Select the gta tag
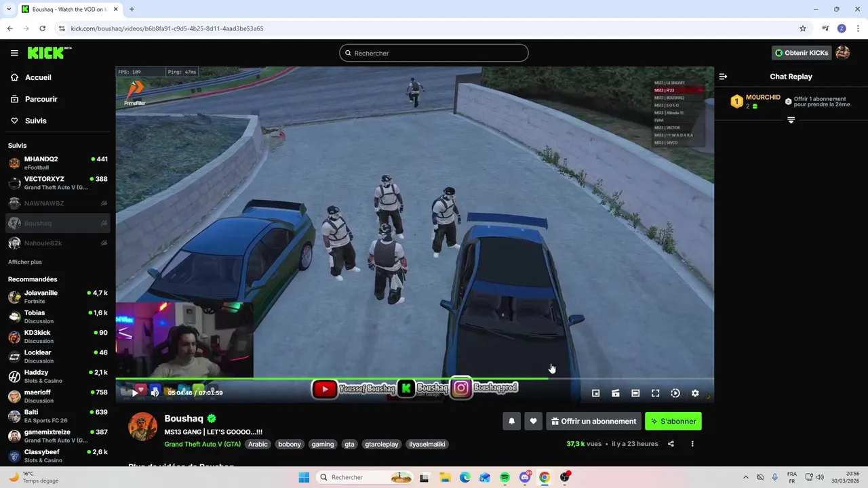 coord(349,445)
